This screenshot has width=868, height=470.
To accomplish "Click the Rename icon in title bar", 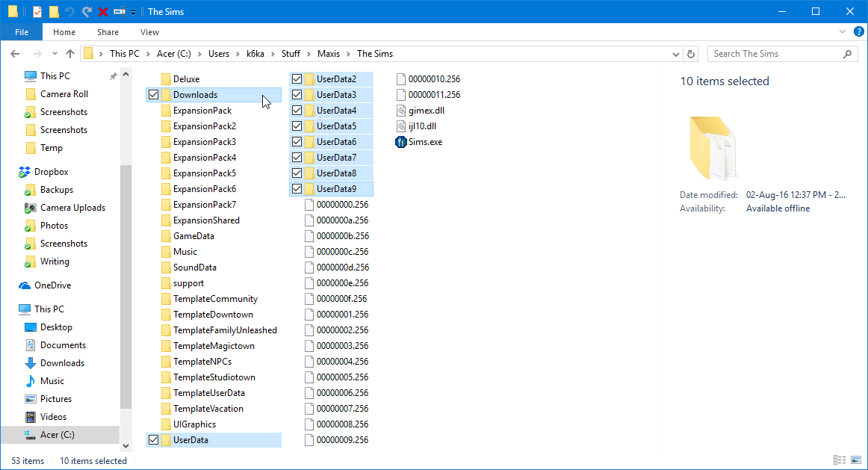I will tap(119, 12).
